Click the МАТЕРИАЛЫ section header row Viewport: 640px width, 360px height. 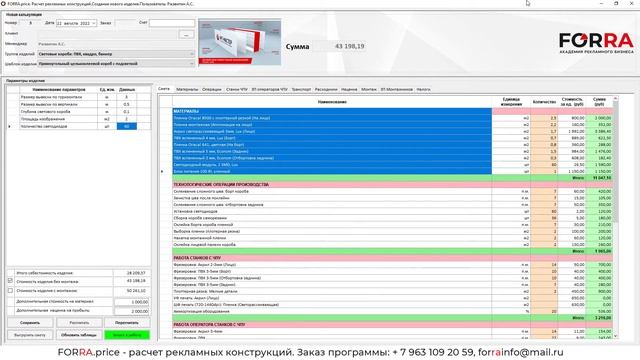pos(392,111)
